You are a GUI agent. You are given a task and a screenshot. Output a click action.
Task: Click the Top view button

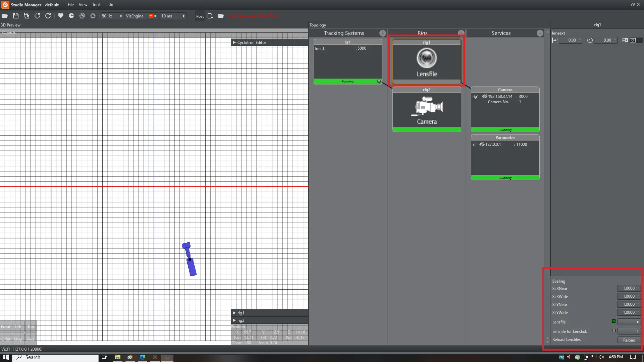(31, 327)
